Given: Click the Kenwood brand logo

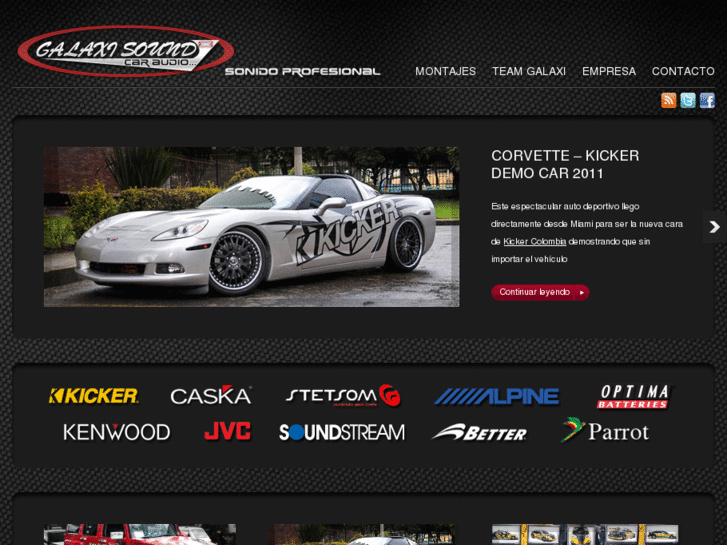Looking at the screenshot, I should 117,432.
